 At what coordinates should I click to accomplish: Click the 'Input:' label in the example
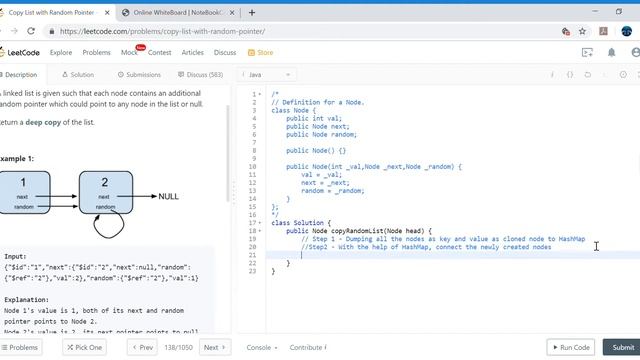(x=15, y=256)
